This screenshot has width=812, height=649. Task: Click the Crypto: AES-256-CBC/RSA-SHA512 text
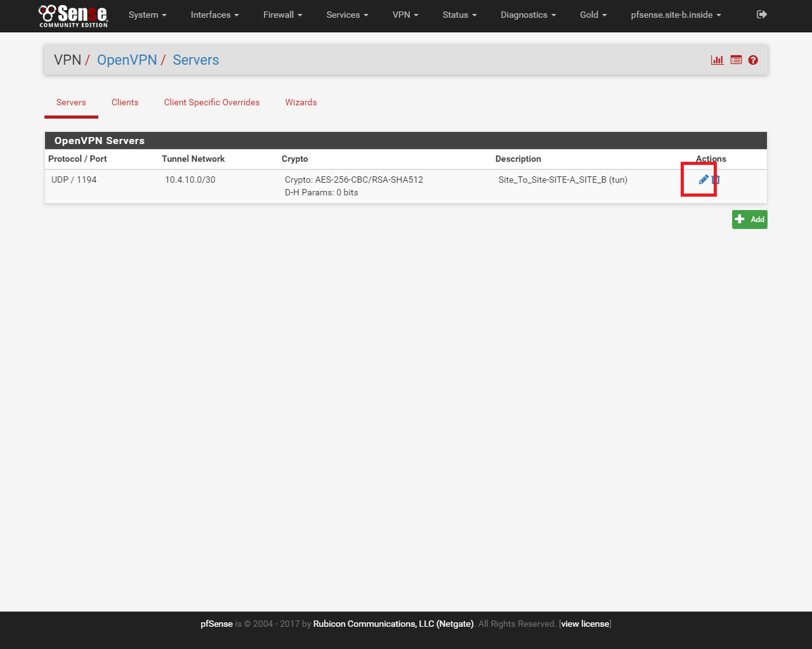(x=354, y=180)
